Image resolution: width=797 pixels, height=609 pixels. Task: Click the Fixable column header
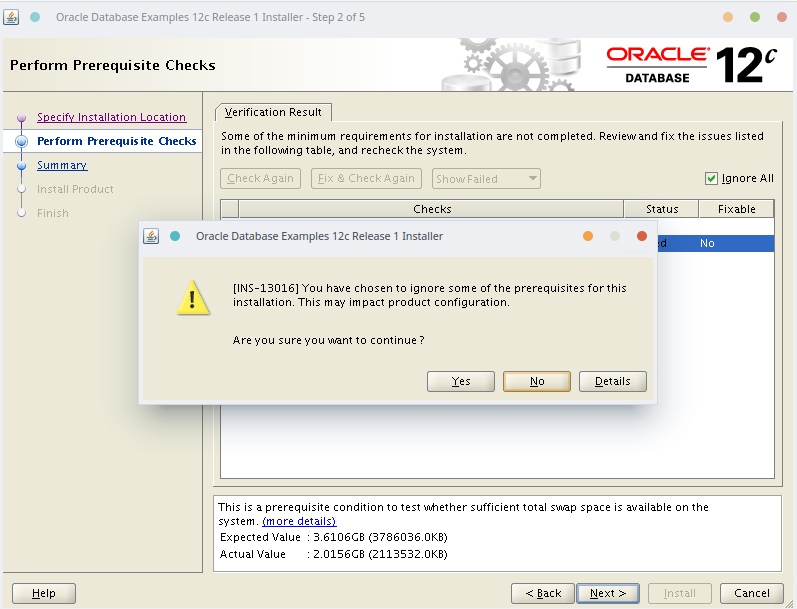coord(737,209)
